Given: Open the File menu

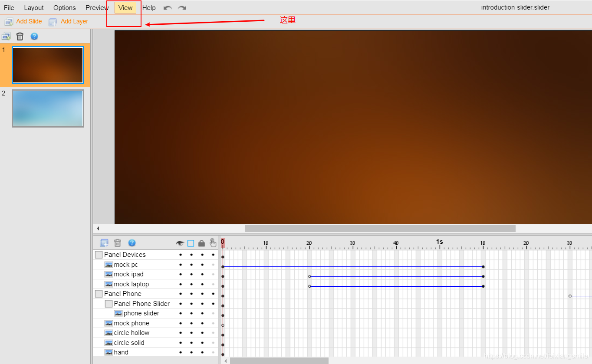Looking at the screenshot, I should point(9,8).
